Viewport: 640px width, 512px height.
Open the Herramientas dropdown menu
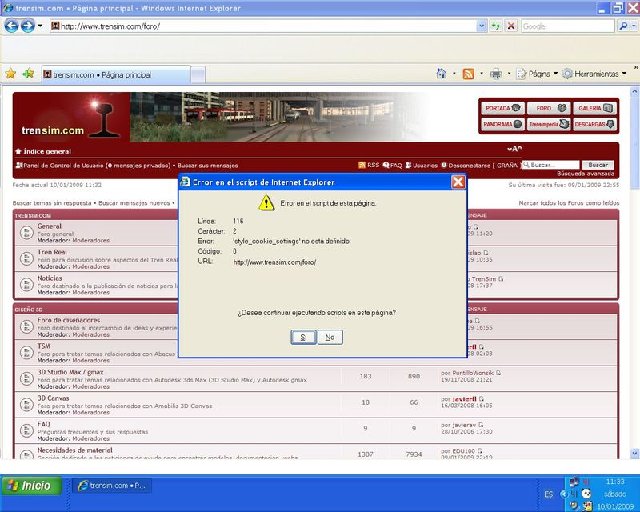click(x=598, y=74)
